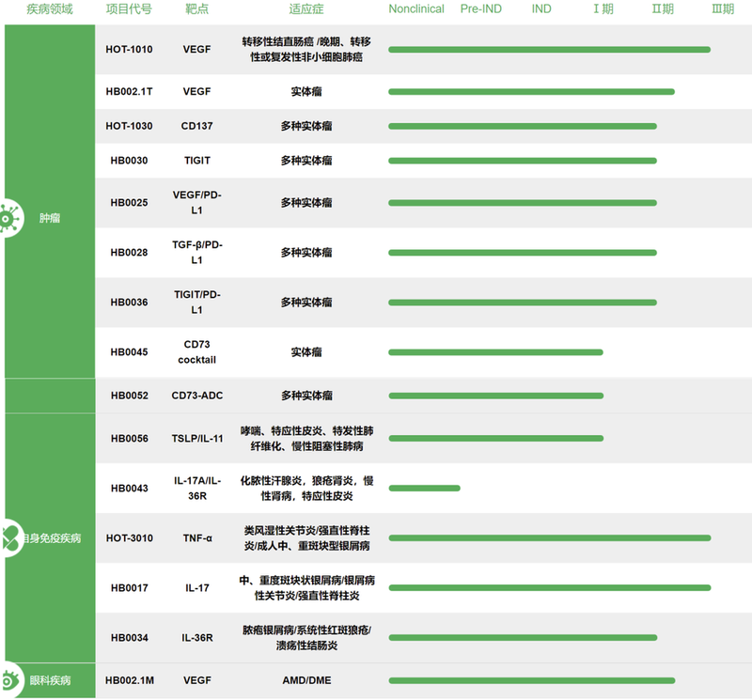The width and height of the screenshot is (752, 700).
Task: Select the Pre-IND stage header
Action: 480,9
